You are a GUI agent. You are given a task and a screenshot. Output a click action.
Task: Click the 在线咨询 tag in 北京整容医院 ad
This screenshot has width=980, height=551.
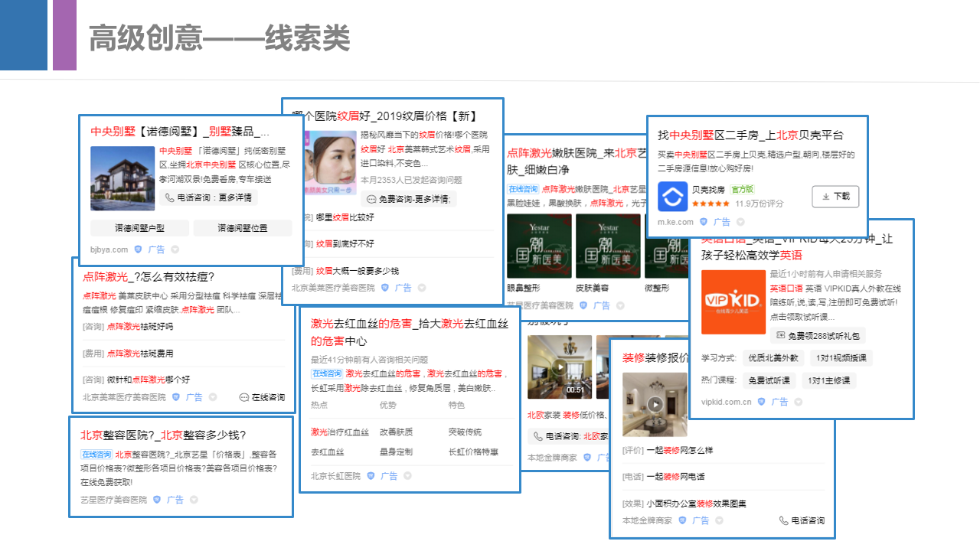point(96,454)
